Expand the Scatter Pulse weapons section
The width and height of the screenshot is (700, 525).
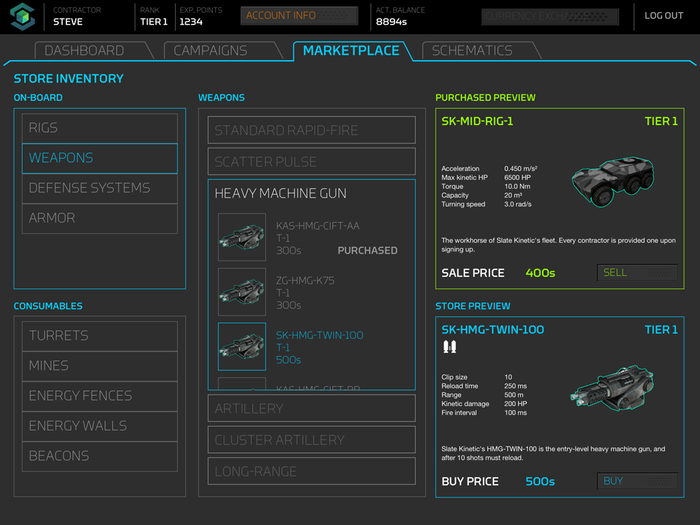(312, 161)
